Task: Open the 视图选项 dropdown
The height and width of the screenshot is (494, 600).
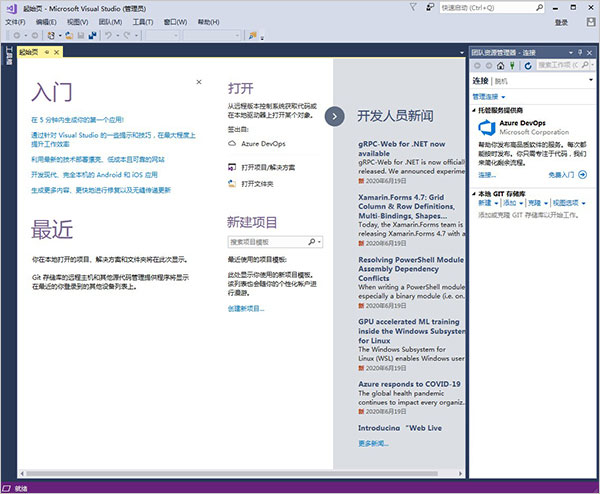Action: point(569,203)
